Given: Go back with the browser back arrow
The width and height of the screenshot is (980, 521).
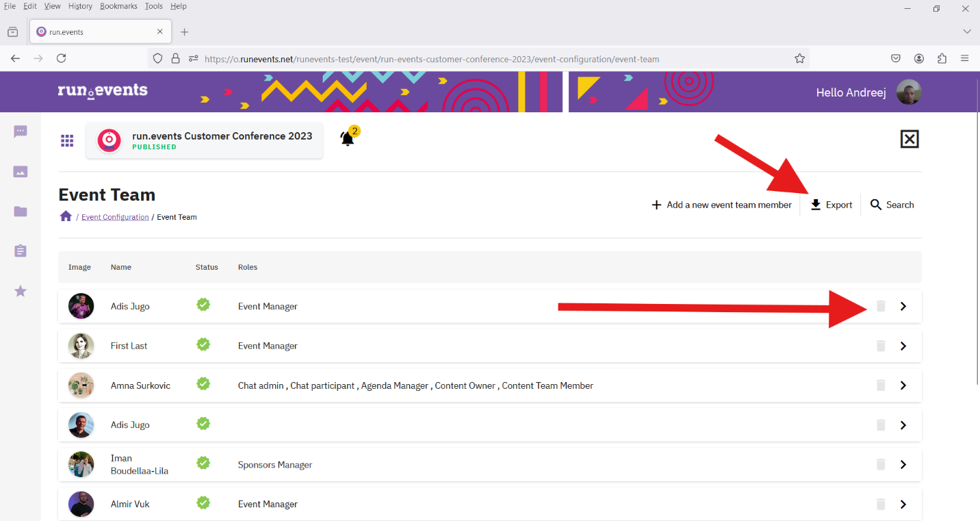Looking at the screenshot, I should (x=15, y=59).
